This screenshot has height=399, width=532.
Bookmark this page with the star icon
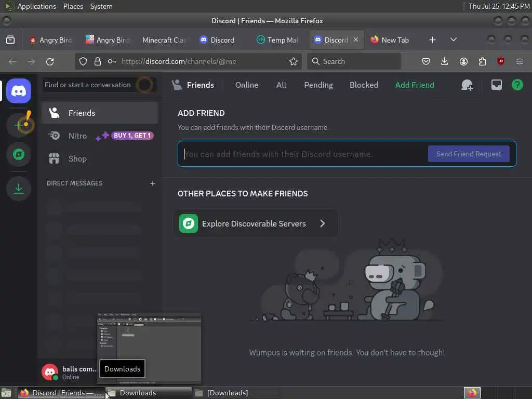294,61
